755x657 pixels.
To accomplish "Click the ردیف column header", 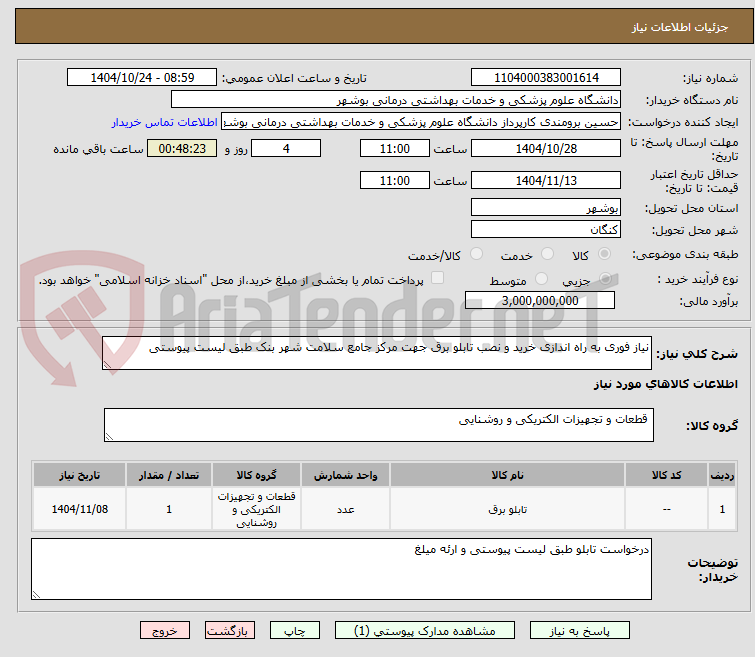I will tap(722, 475).
